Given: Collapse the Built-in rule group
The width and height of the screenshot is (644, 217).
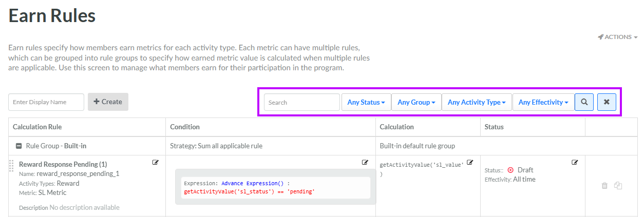Looking at the screenshot, I should [x=18, y=146].
